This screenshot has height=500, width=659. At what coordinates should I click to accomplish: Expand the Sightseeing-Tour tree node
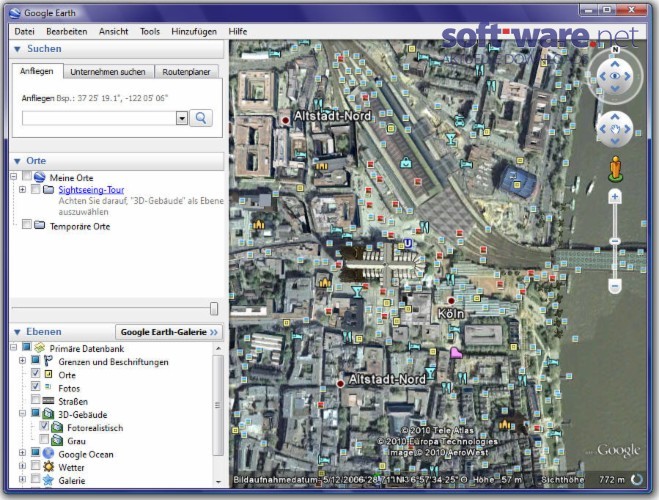pyautogui.click(x=22, y=189)
